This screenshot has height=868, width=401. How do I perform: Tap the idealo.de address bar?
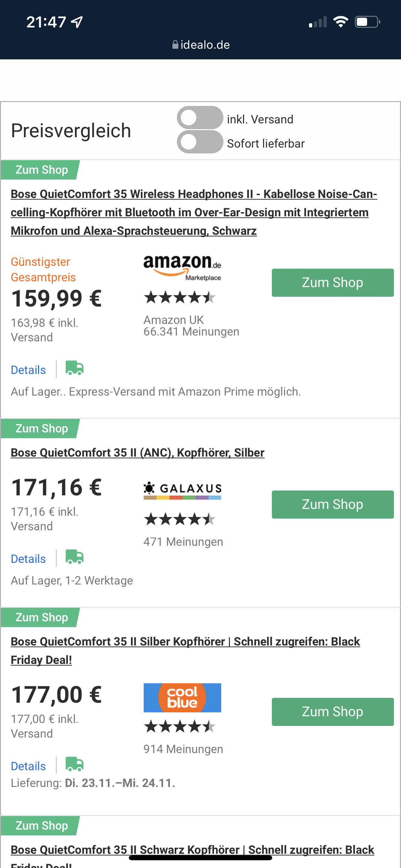[201, 45]
